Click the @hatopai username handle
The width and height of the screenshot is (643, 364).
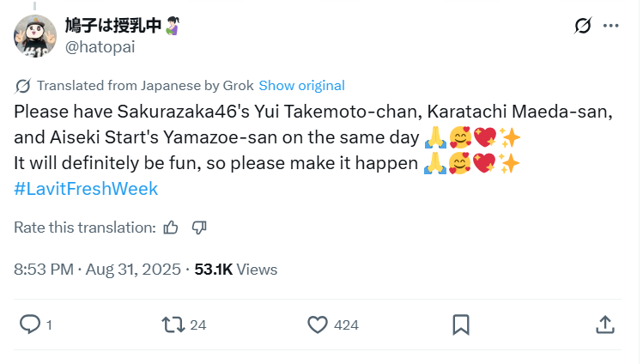(100, 47)
